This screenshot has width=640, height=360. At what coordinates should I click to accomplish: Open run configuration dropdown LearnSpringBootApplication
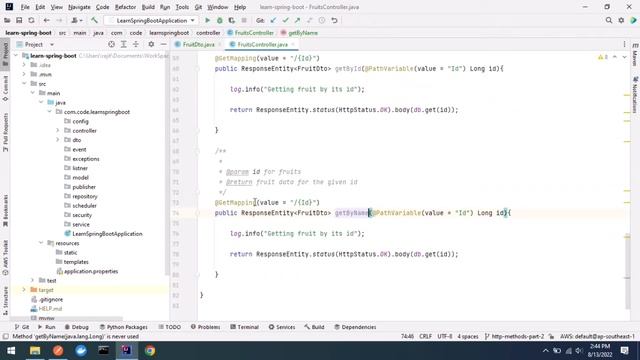coord(151,20)
